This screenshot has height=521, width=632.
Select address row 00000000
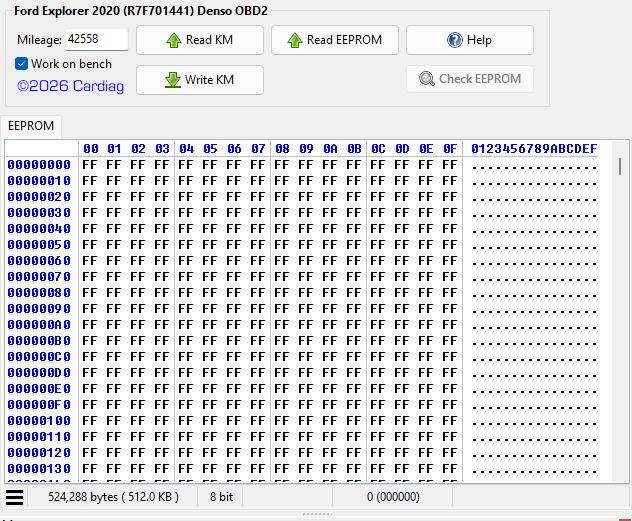(39, 165)
